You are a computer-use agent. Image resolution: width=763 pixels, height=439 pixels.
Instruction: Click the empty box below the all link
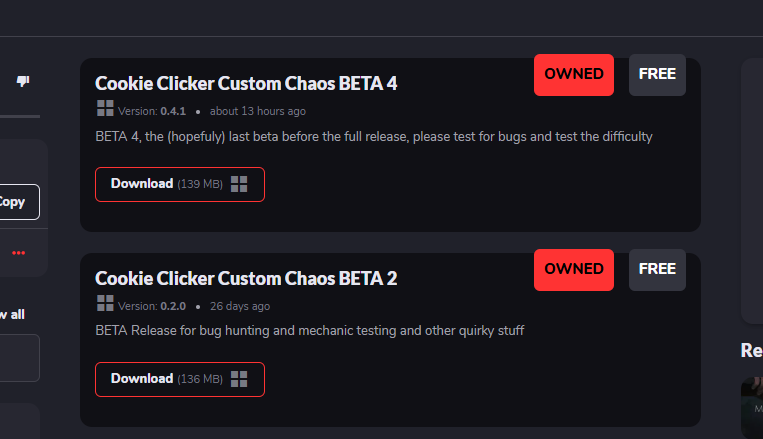pos(19,358)
